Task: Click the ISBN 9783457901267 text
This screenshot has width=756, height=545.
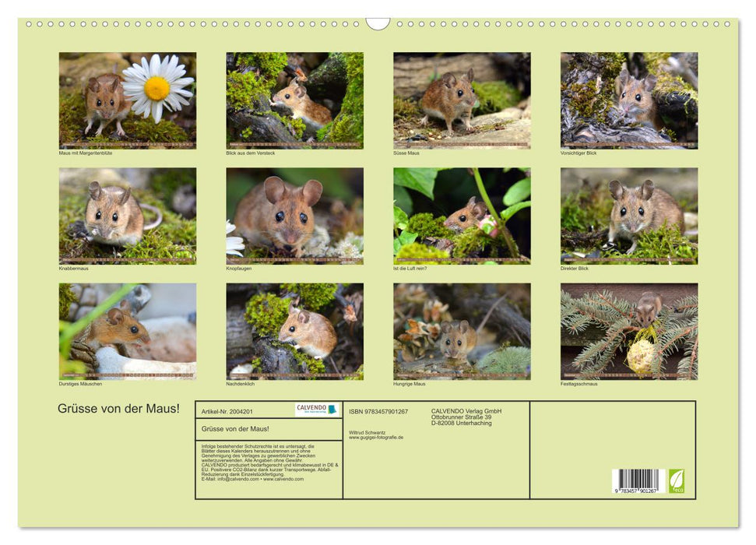Action: [378, 412]
